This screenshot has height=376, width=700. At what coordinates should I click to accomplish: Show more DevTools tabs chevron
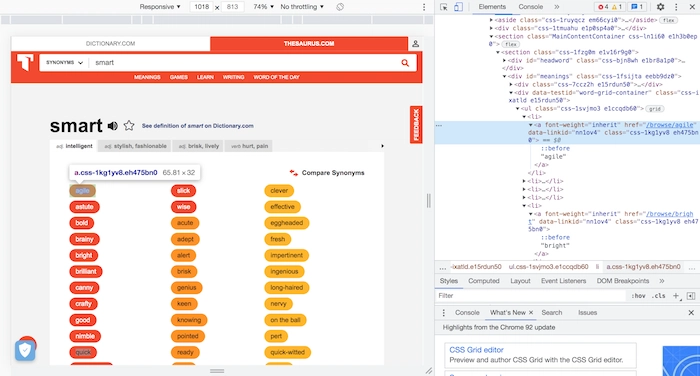click(x=557, y=7)
